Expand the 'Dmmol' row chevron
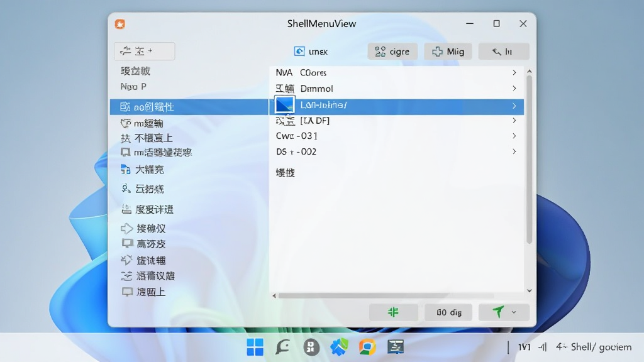This screenshot has width=644, height=362. [x=514, y=88]
